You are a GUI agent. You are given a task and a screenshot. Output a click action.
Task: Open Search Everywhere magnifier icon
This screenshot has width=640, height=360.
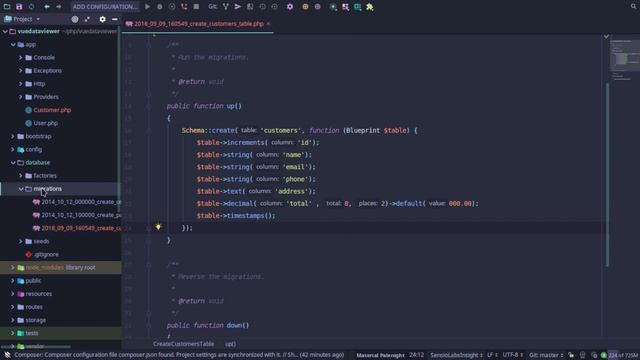click(x=633, y=7)
